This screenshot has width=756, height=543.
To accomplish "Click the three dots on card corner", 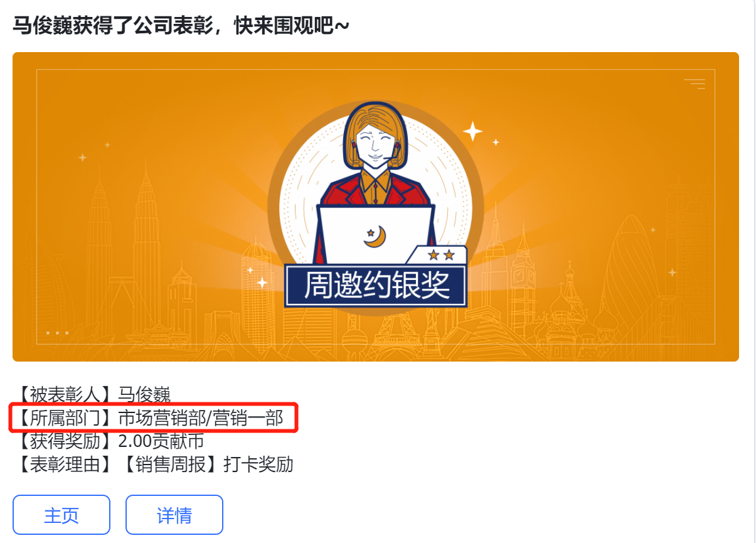I will pos(57,333).
